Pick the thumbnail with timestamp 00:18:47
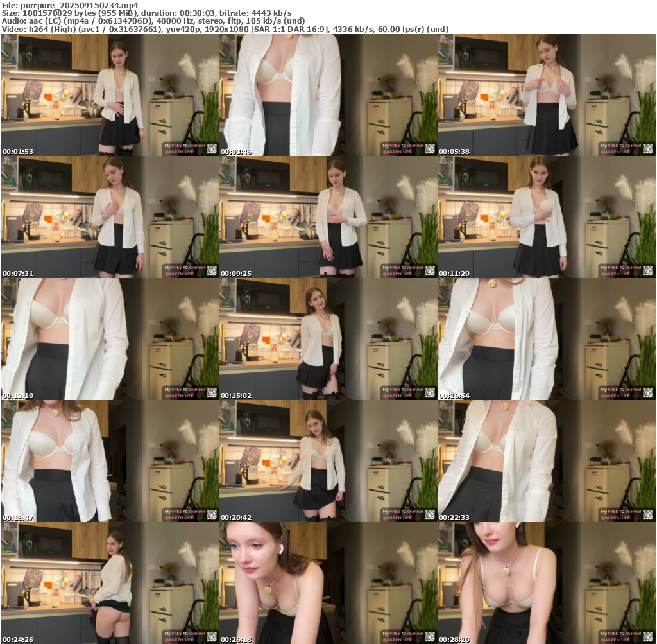The image size is (657, 644). (x=110, y=461)
